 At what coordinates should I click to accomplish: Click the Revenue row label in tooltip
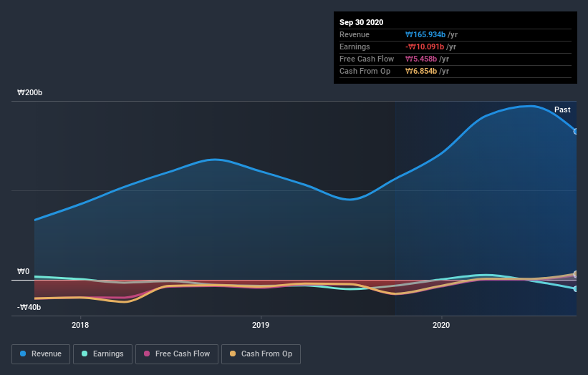[355, 35]
